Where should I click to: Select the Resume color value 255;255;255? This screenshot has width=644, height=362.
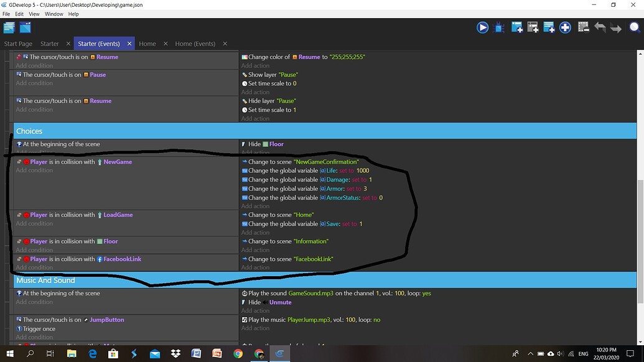tap(347, 57)
